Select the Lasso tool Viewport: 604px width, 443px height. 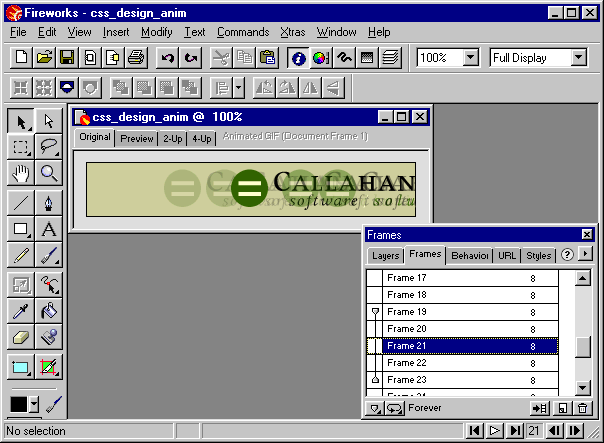49,147
